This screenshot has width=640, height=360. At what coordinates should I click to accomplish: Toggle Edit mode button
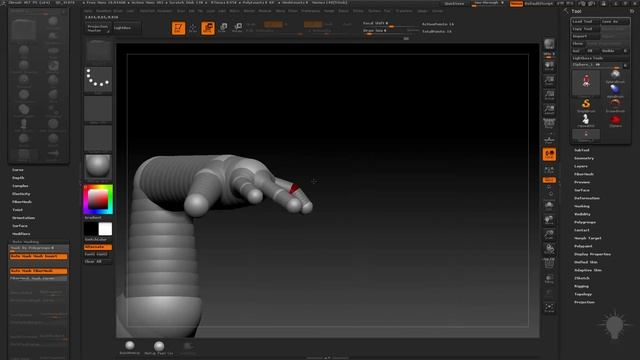tap(178, 28)
